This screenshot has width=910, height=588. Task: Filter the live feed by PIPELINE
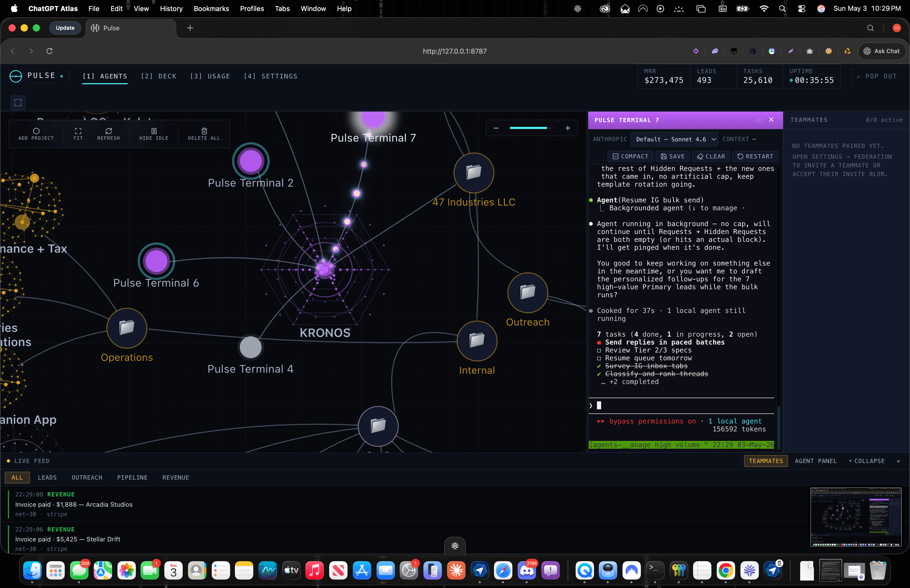(132, 477)
